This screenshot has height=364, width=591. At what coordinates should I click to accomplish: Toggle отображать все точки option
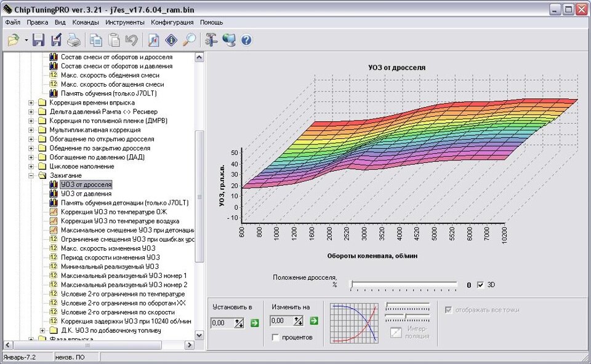(x=448, y=311)
